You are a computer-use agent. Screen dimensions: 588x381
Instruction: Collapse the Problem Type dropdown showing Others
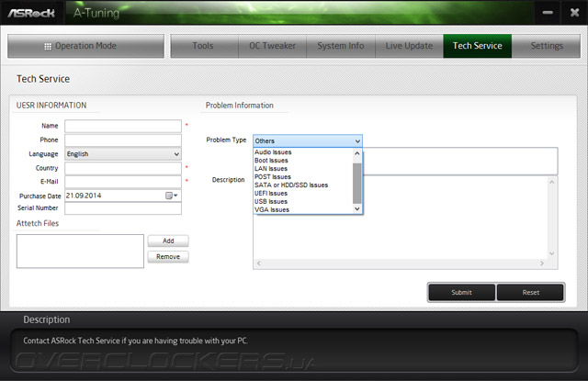308,140
